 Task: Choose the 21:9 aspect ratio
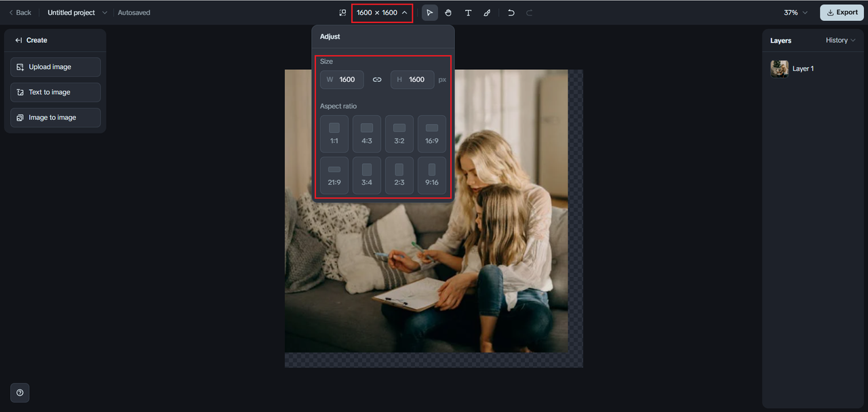click(334, 176)
